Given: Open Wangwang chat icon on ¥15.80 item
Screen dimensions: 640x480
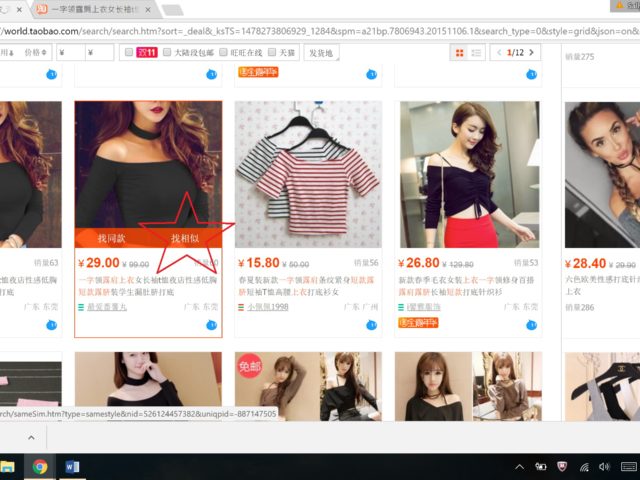Looking at the screenshot, I should 371,325.
